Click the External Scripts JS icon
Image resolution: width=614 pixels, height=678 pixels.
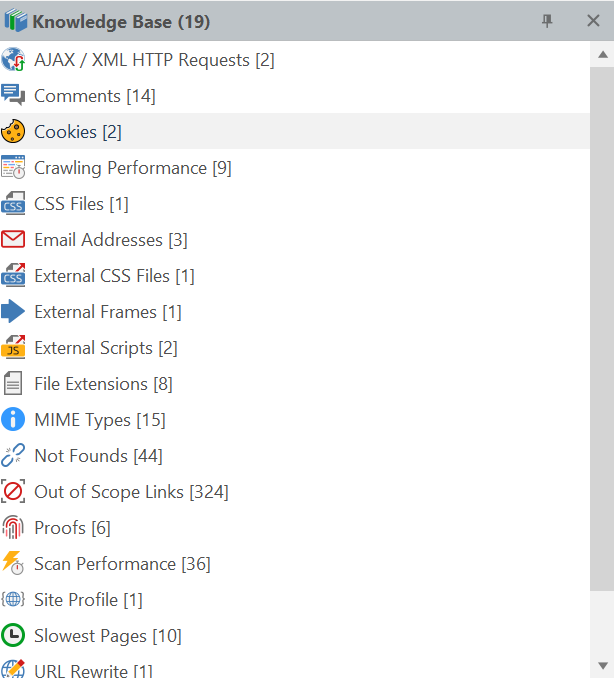point(14,348)
